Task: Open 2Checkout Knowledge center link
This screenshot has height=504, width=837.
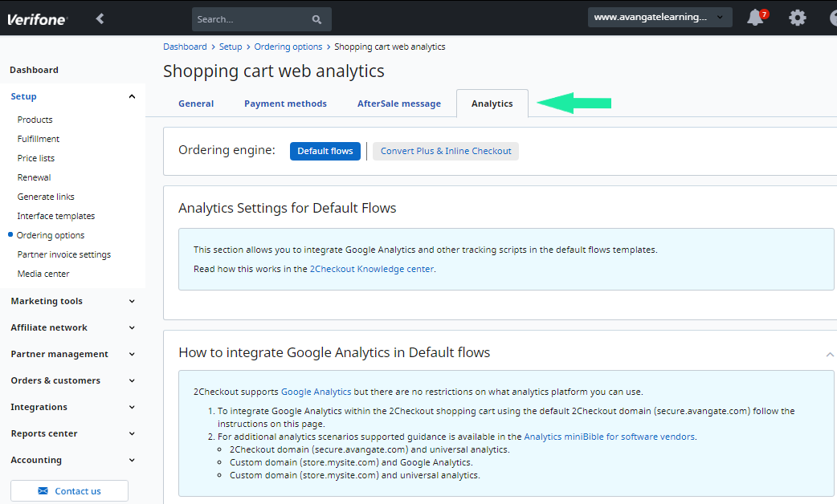Action: coord(372,269)
